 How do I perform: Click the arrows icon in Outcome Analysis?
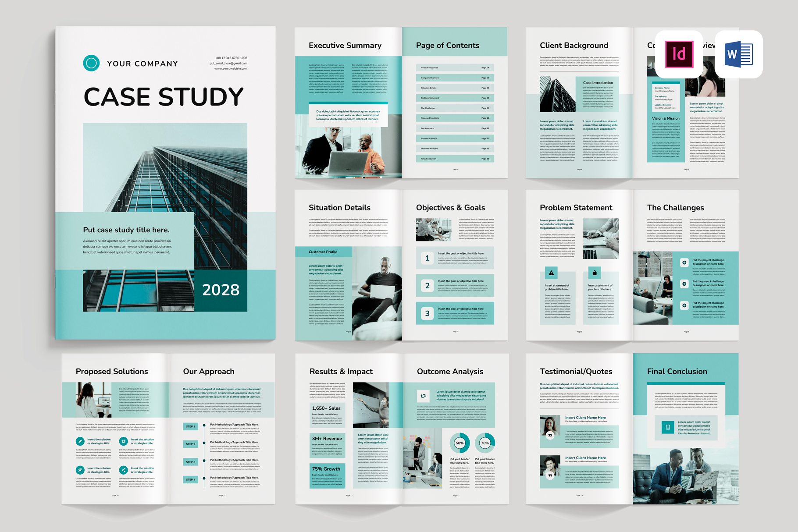pos(423,396)
